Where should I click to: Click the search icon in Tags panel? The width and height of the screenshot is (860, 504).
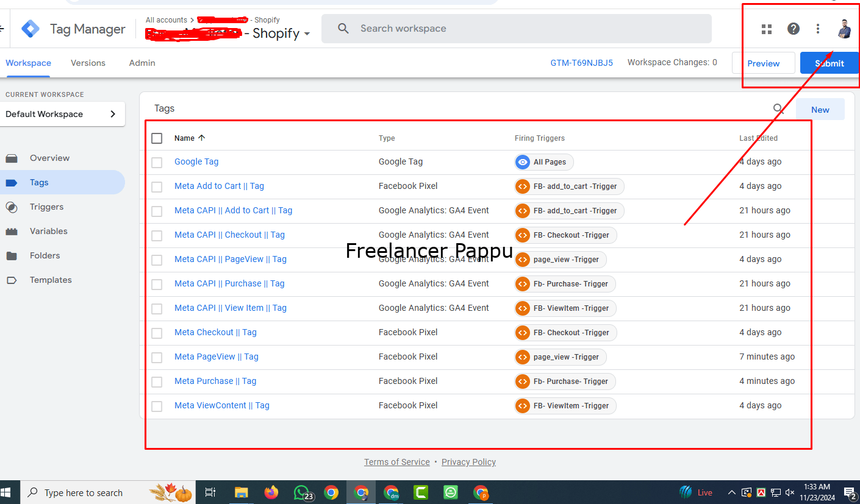click(778, 109)
